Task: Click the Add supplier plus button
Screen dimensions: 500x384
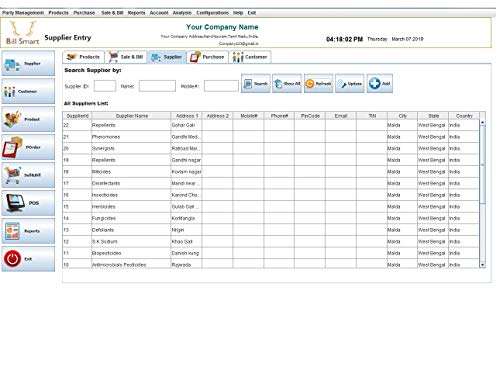Action: point(380,84)
